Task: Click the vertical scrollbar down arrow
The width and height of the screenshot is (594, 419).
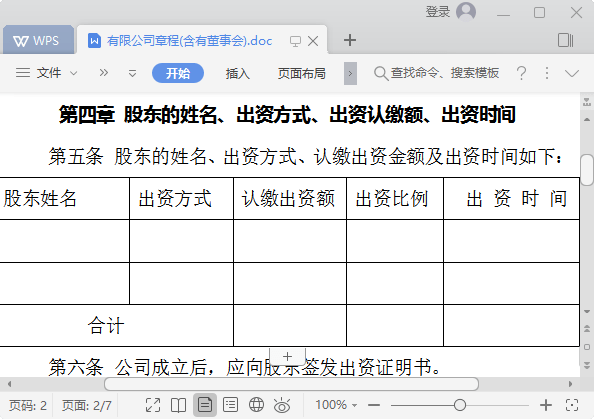Action: [587, 311]
